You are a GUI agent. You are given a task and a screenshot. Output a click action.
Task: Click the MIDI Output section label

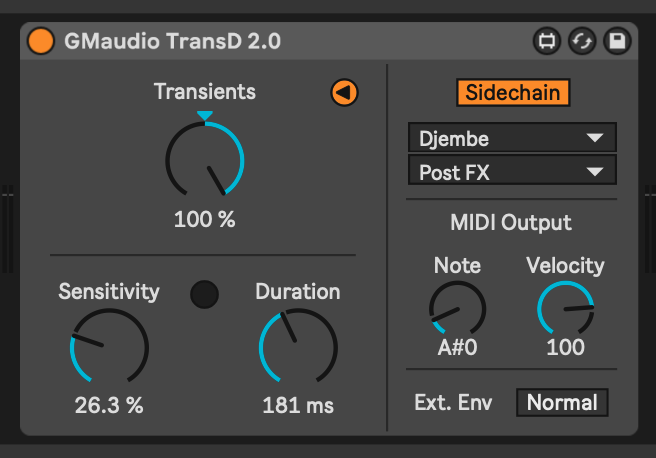click(511, 222)
